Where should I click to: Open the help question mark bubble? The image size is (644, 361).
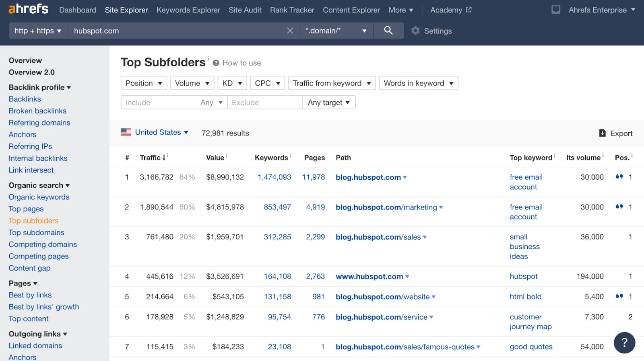(x=624, y=343)
